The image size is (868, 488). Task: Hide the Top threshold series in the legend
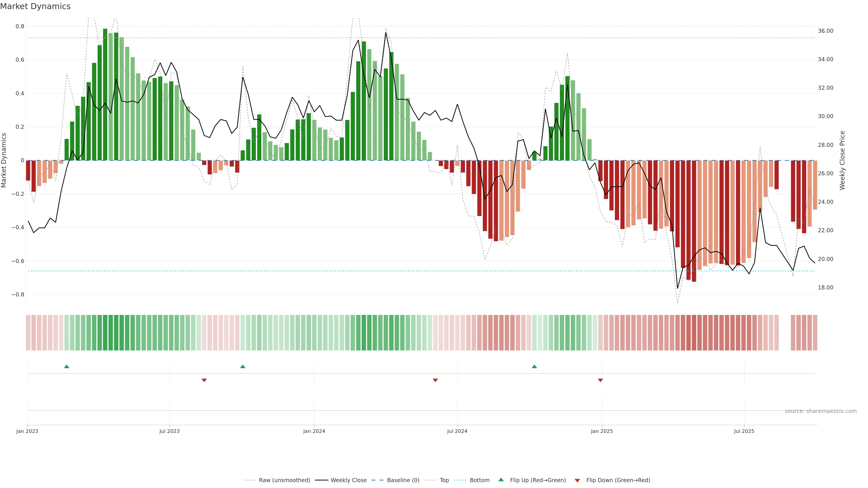[x=444, y=480]
